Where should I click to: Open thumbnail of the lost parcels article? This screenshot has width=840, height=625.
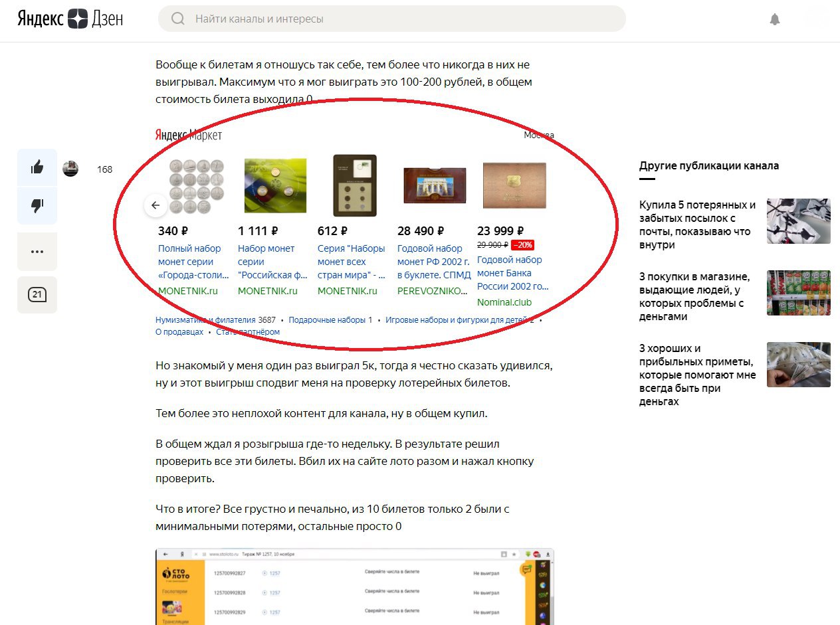pyautogui.click(x=799, y=221)
